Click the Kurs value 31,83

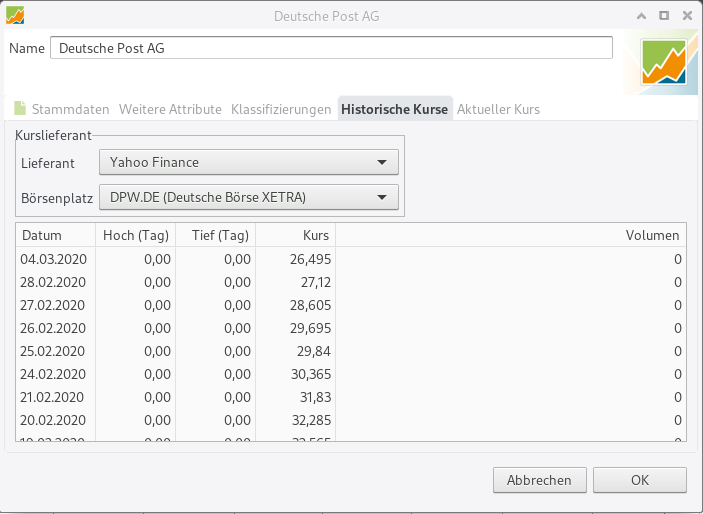pos(315,397)
